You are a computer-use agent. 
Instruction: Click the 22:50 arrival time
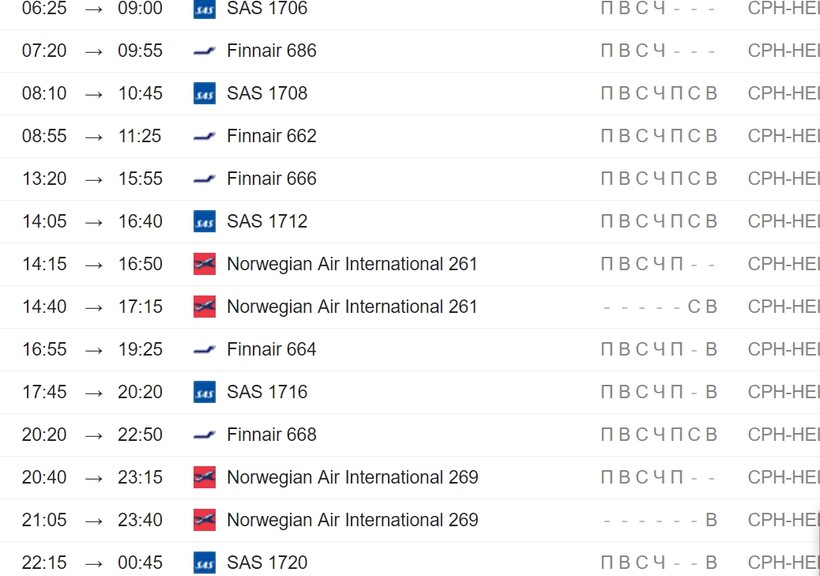140,435
